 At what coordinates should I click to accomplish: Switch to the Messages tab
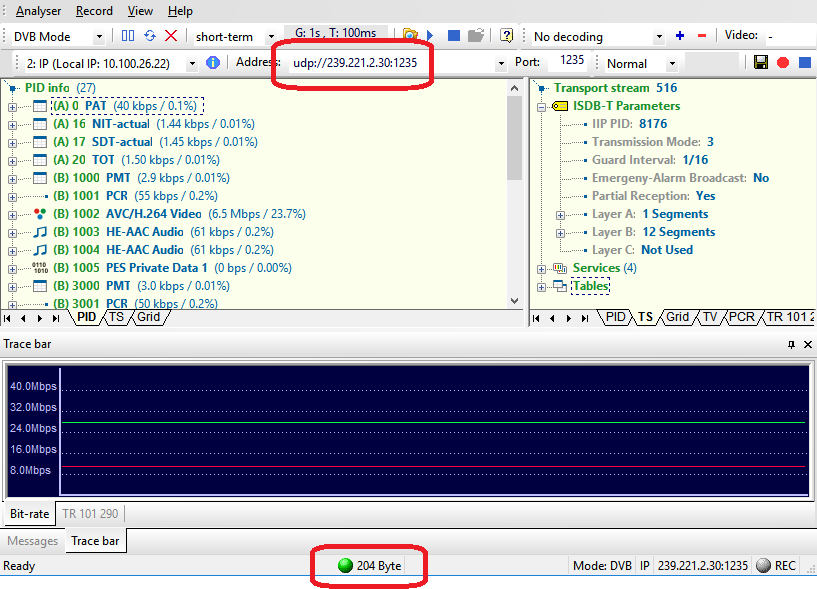coord(32,541)
